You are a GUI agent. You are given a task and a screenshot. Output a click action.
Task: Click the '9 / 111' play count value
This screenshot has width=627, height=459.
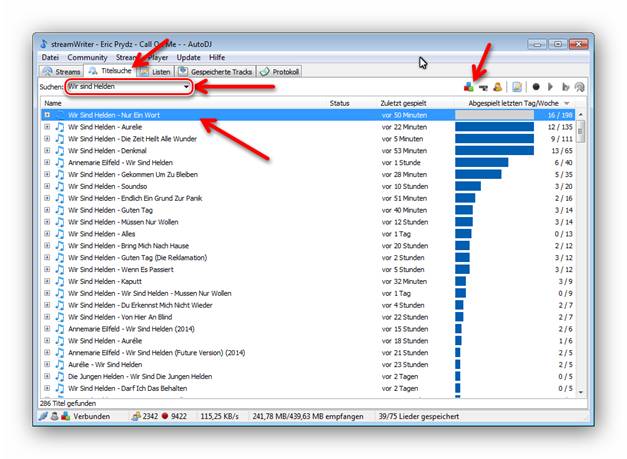(x=561, y=139)
